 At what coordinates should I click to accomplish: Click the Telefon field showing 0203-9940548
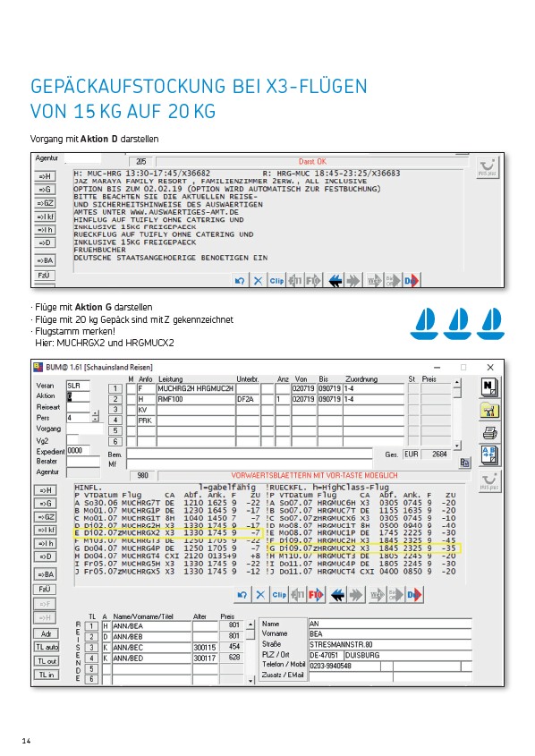tap(344, 666)
